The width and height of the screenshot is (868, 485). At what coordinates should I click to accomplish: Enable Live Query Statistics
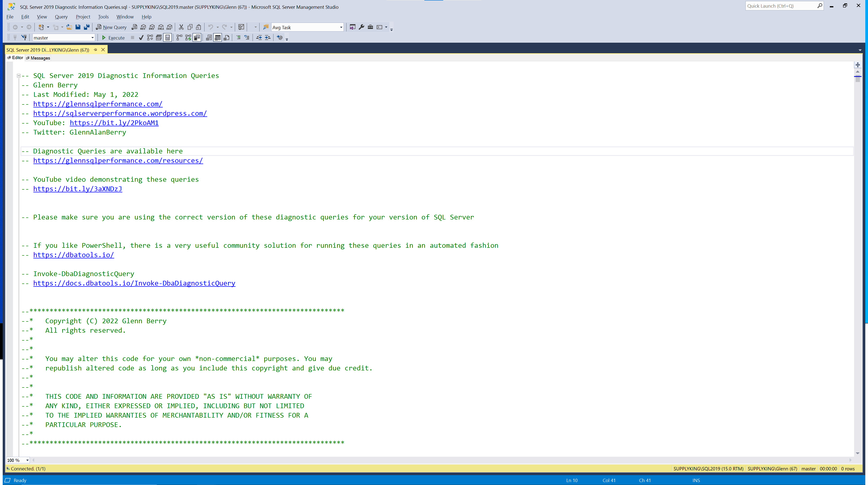[188, 38]
